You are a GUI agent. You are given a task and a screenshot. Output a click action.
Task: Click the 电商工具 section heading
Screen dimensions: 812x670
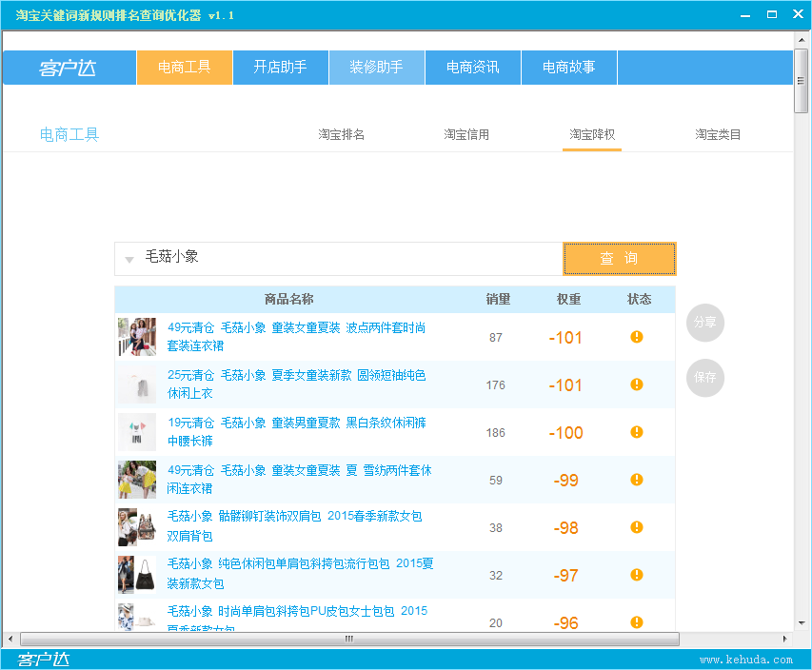69,134
